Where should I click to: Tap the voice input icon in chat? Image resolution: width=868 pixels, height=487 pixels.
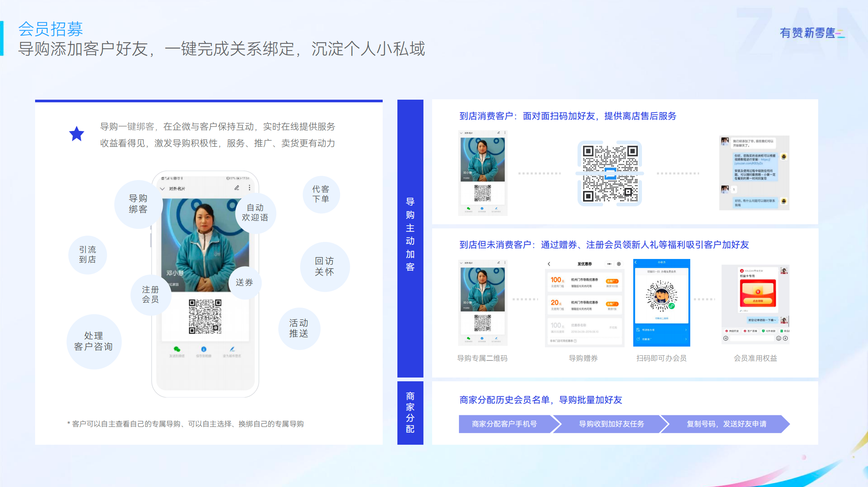pos(725,338)
